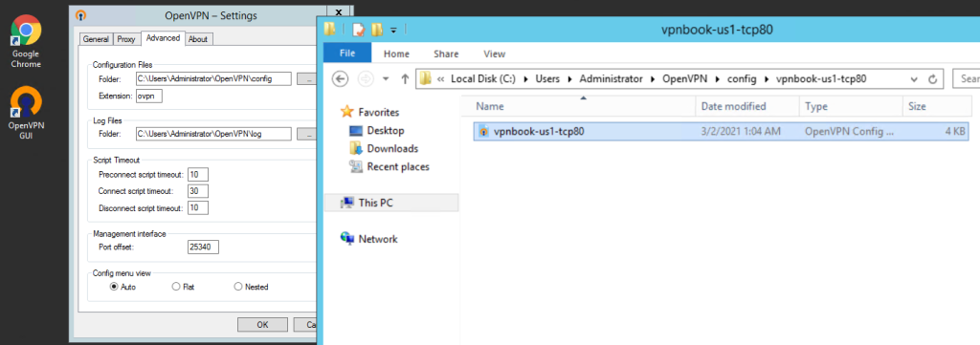Screen dimensions: 980x345
Task: Open the recent locations dropdown arrow
Action: point(386,79)
